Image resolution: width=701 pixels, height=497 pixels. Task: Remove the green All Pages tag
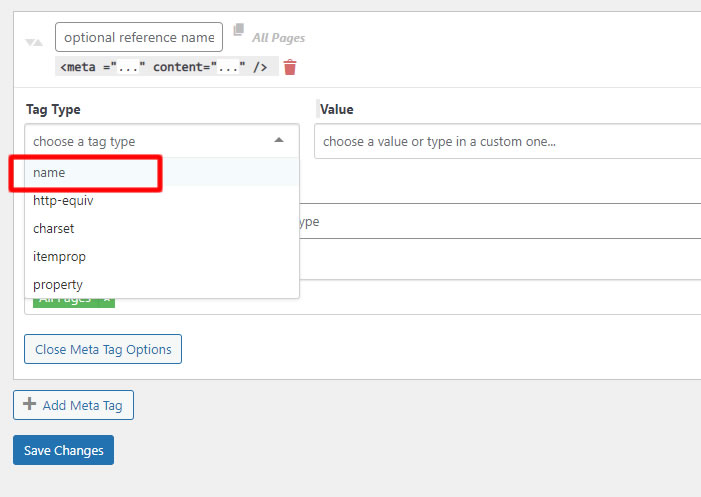107,300
